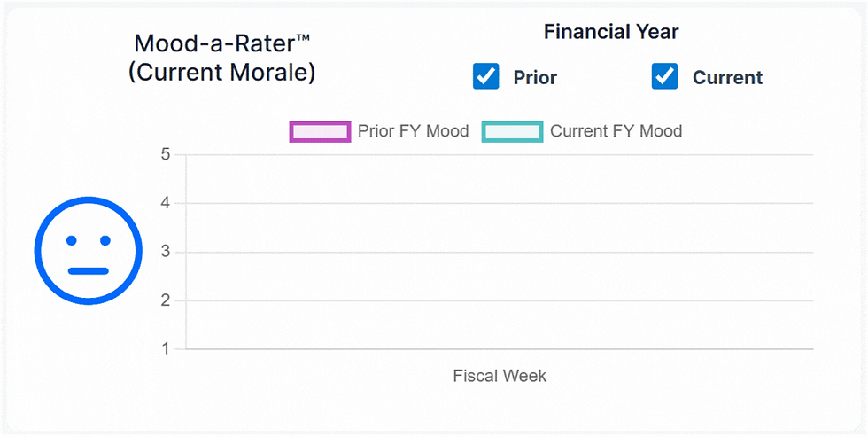This screenshot has width=868, height=437.
Task: Click the Prior checkbox text label
Action: [x=535, y=78]
